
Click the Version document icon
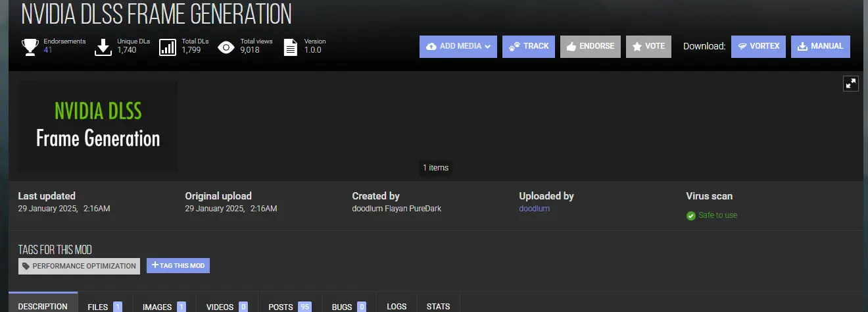coord(290,47)
